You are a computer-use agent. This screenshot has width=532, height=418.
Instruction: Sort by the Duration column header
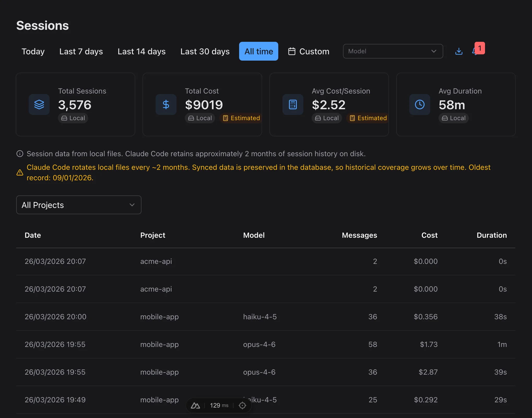tap(492, 235)
